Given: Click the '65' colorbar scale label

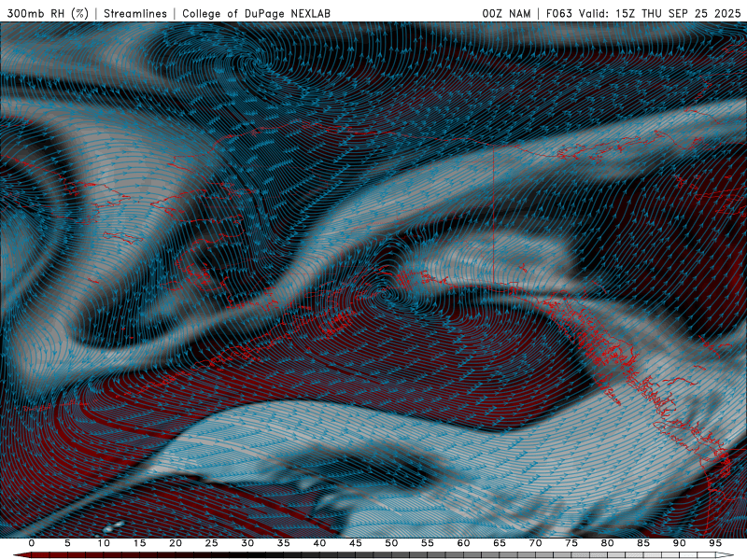Looking at the screenshot, I should (x=500, y=543).
